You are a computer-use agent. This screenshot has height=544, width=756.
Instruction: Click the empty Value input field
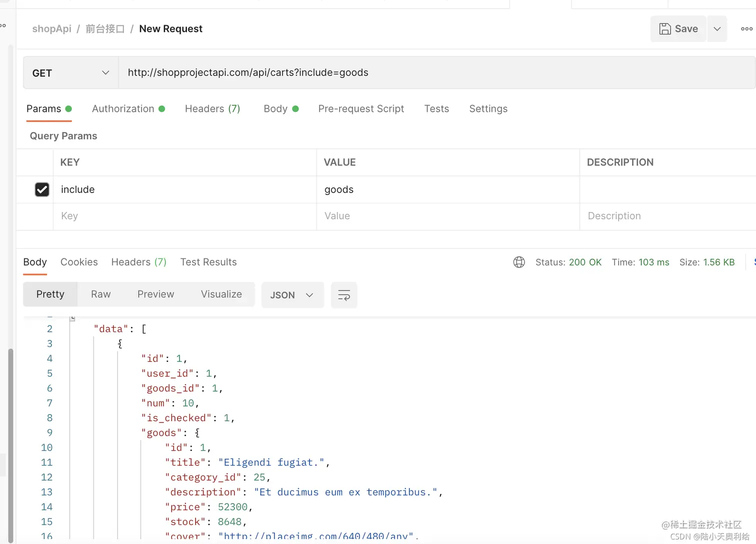447,216
